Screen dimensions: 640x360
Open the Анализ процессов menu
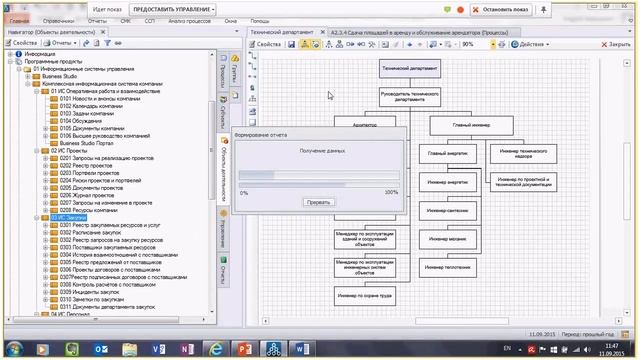[x=190, y=21]
